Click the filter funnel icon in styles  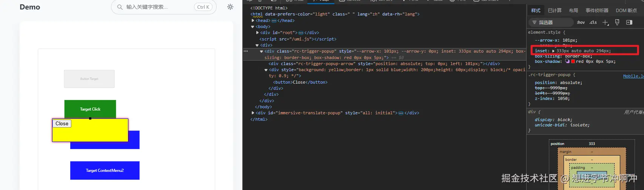pos(534,23)
